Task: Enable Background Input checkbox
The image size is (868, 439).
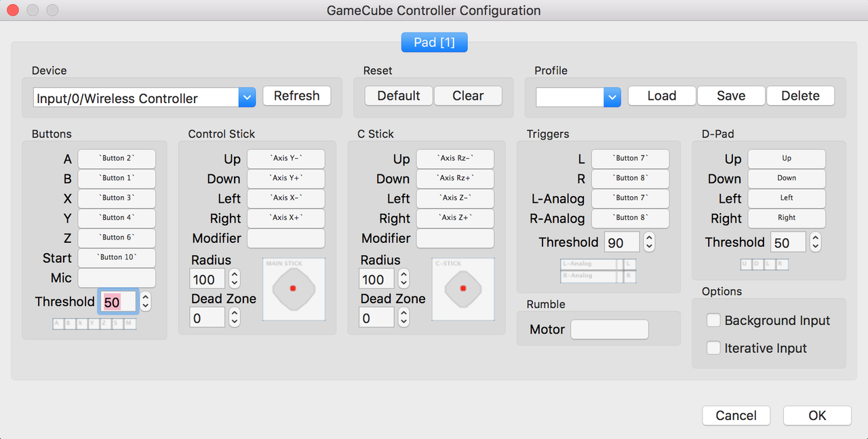Action: coord(713,320)
